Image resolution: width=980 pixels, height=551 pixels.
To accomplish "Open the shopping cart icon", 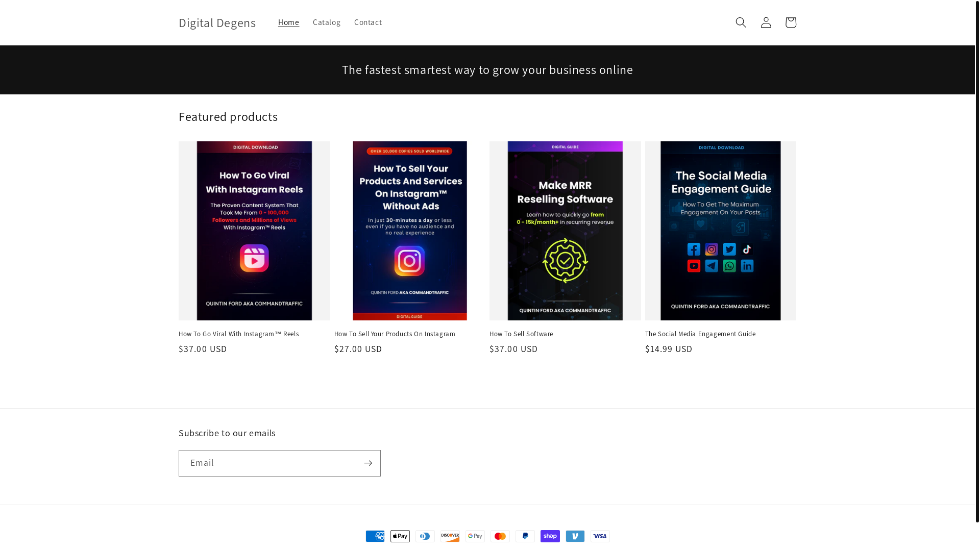I will 791,22.
